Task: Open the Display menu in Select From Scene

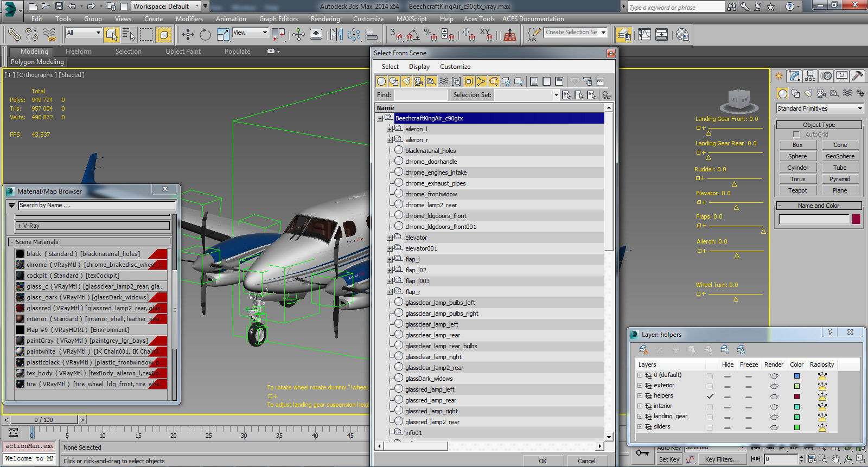Action: pos(419,67)
